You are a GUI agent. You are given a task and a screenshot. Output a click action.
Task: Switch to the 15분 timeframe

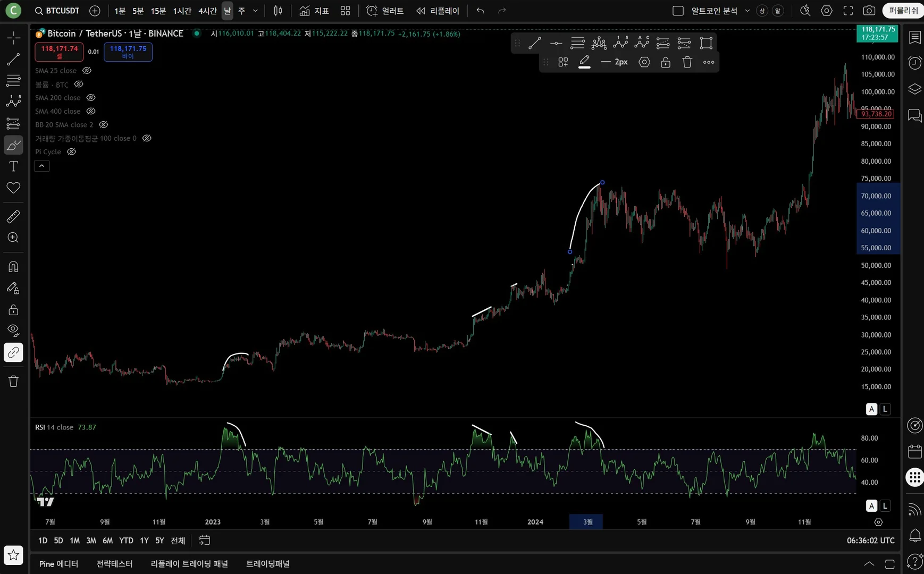[158, 11]
